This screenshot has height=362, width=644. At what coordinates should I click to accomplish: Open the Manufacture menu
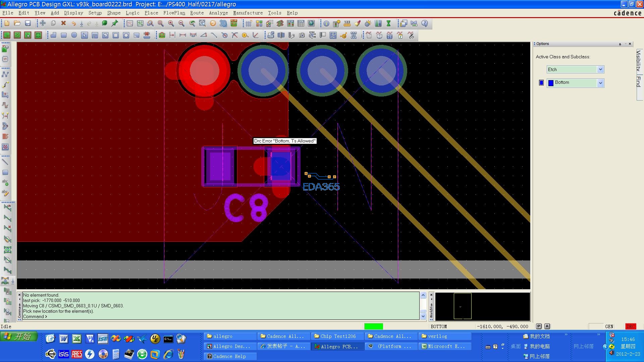(248, 13)
